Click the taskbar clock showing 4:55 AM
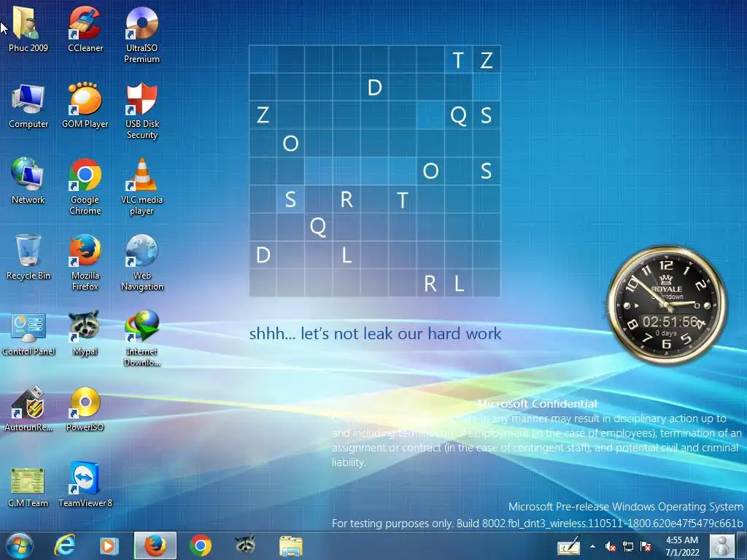 [682, 546]
